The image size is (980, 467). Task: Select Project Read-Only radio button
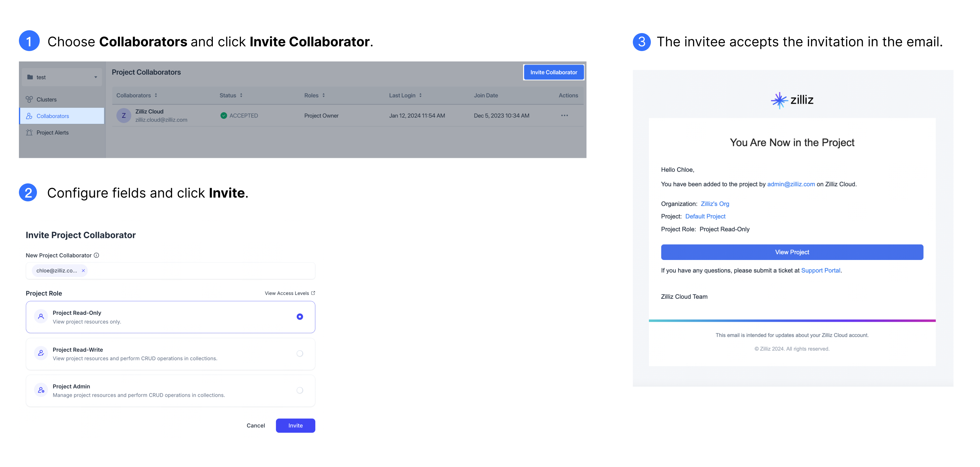pyautogui.click(x=299, y=317)
